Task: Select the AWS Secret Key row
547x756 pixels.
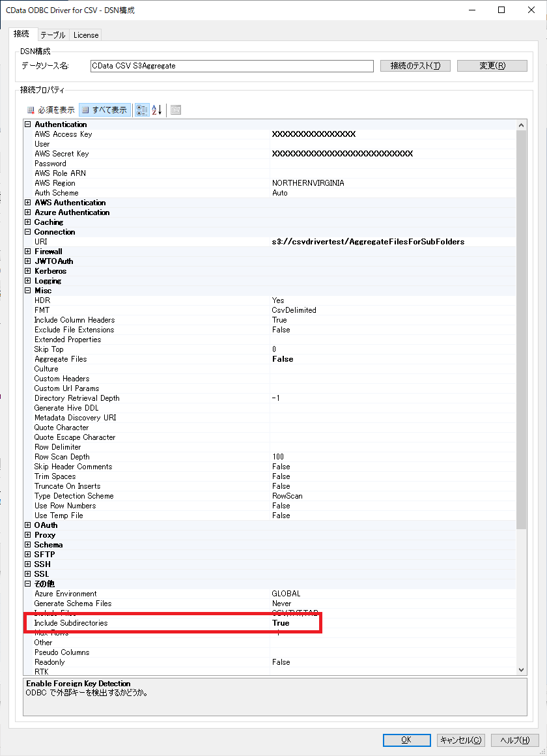Action: click(273, 154)
